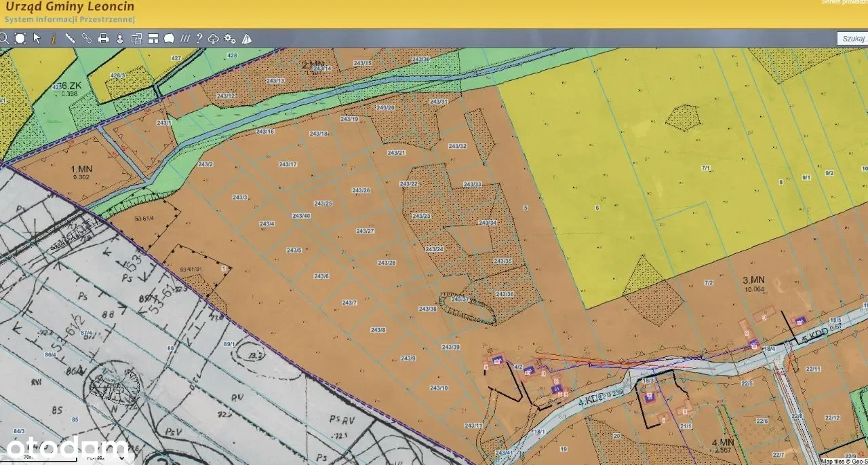The width and height of the screenshot is (868, 465).
Task: Select the ruler measure tool
Action: (x=70, y=39)
